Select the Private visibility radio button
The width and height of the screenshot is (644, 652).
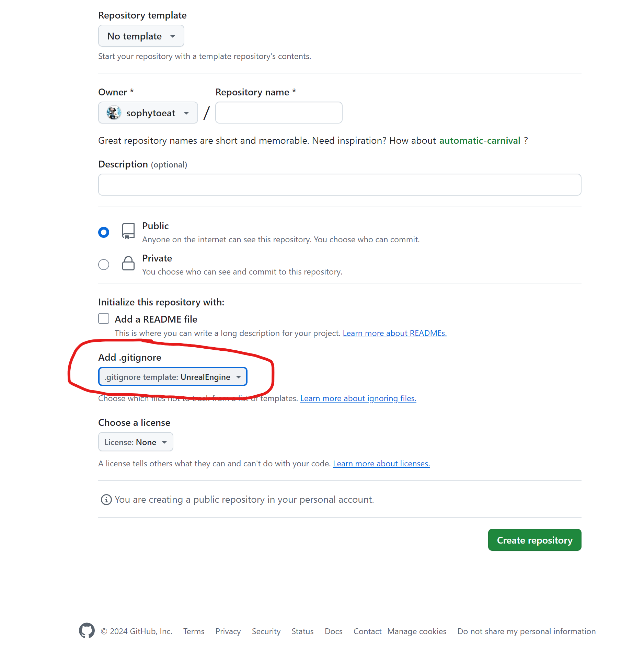[104, 264]
